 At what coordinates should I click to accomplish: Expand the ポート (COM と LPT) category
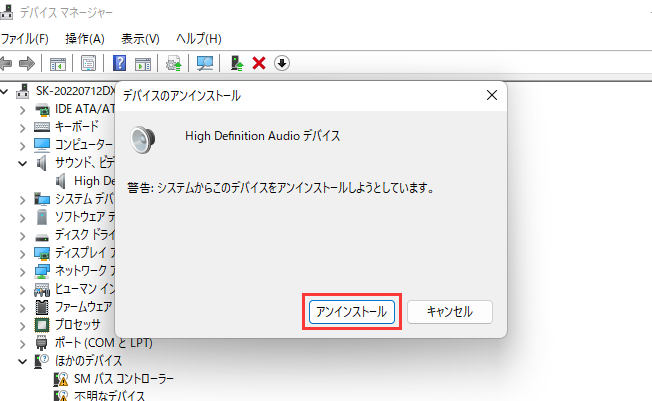22,344
